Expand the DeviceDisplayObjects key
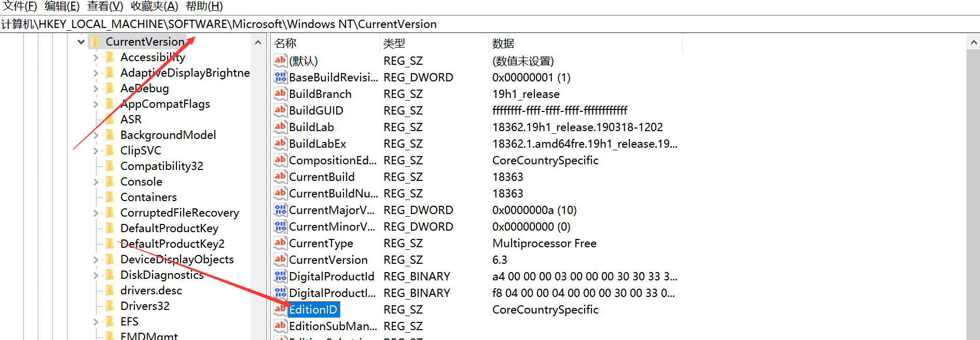 point(95,260)
